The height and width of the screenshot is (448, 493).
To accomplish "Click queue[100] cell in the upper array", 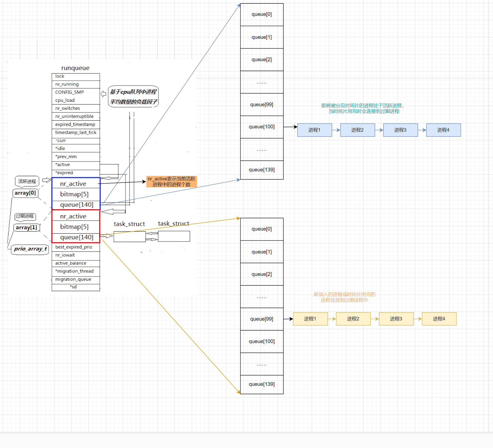I will tap(262, 127).
